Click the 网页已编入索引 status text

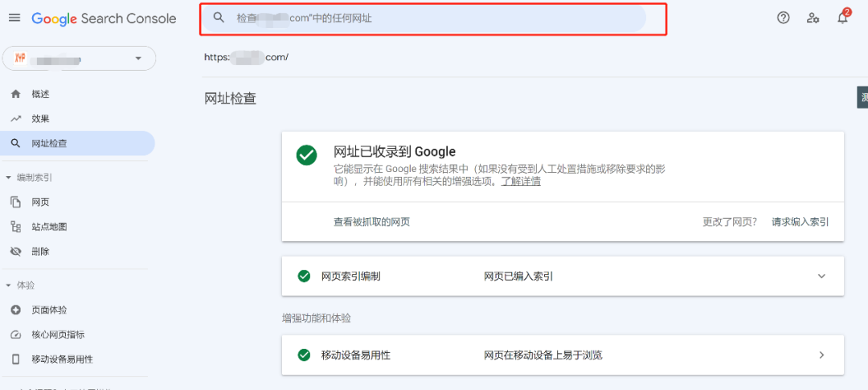click(518, 277)
